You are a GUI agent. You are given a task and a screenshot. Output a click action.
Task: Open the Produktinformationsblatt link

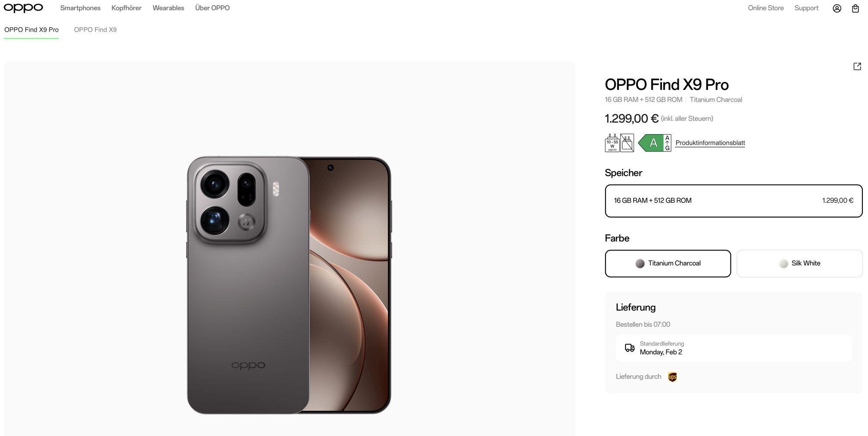click(x=710, y=143)
